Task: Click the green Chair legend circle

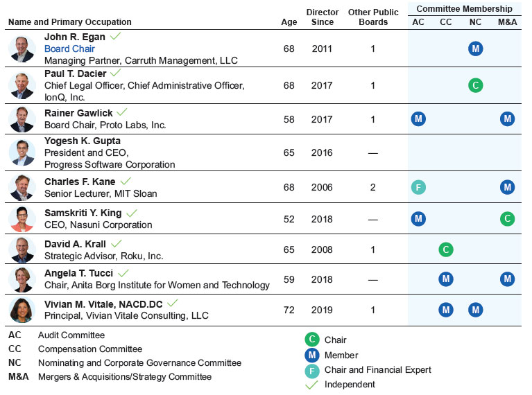Action: point(312,340)
